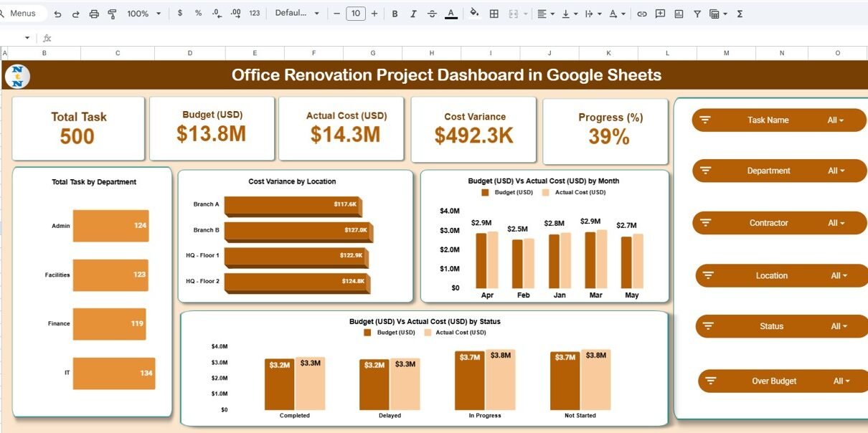Open the font family dropdown

coord(297,14)
